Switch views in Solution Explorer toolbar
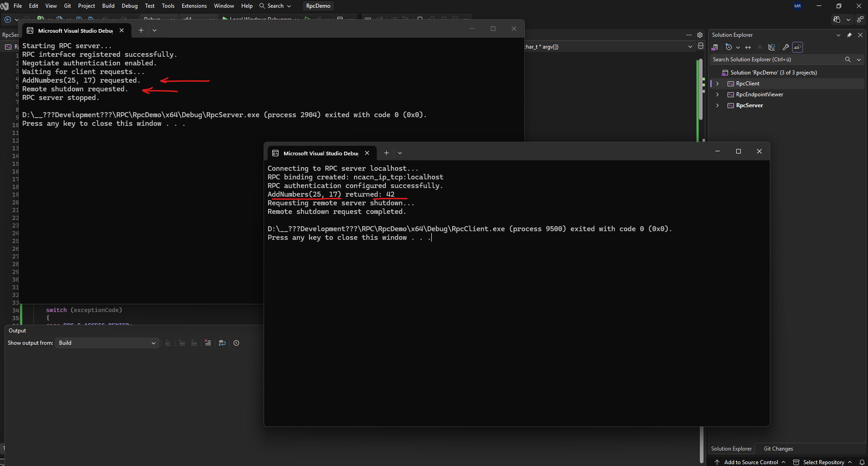The image size is (868, 466). pos(715,47)
